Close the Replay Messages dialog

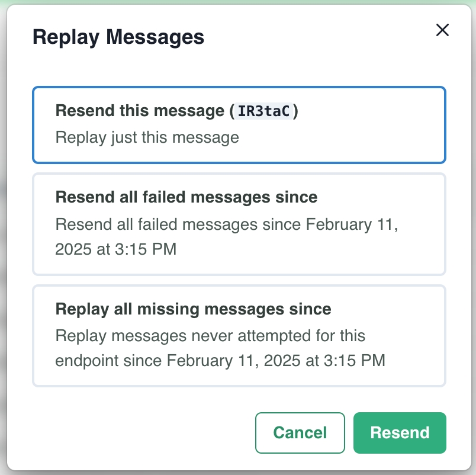[442, 30]
